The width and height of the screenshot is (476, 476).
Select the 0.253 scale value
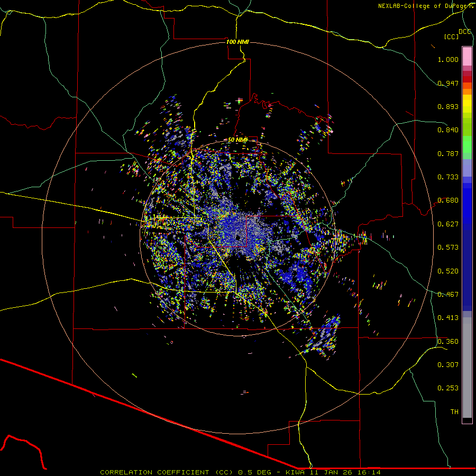pyautogui.click(x=448, y=388)
